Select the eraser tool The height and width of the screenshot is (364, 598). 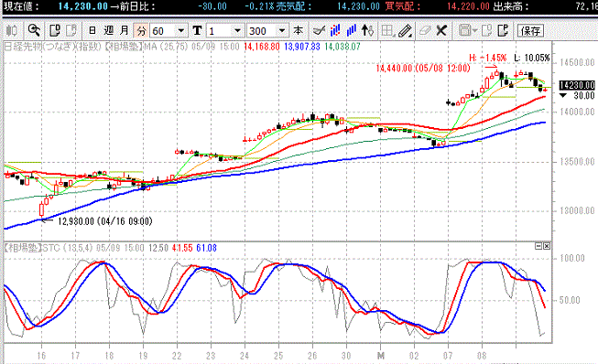click(x=425, y=30)
